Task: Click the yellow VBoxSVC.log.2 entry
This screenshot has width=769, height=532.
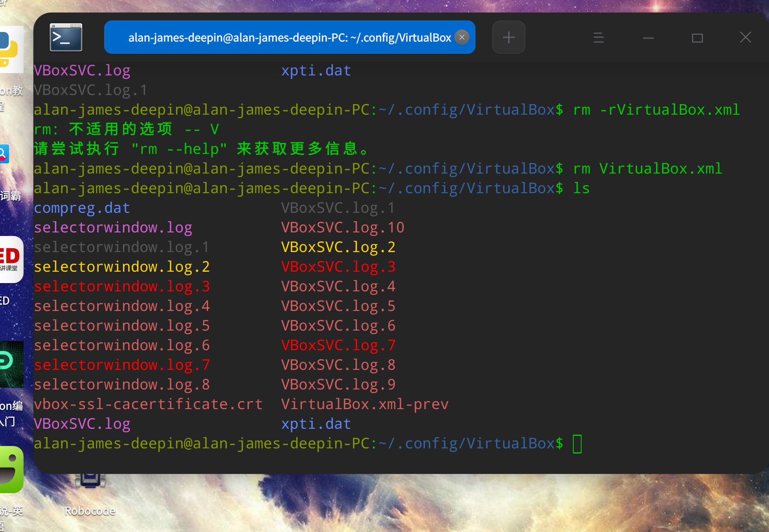Action: pos(338,247)
